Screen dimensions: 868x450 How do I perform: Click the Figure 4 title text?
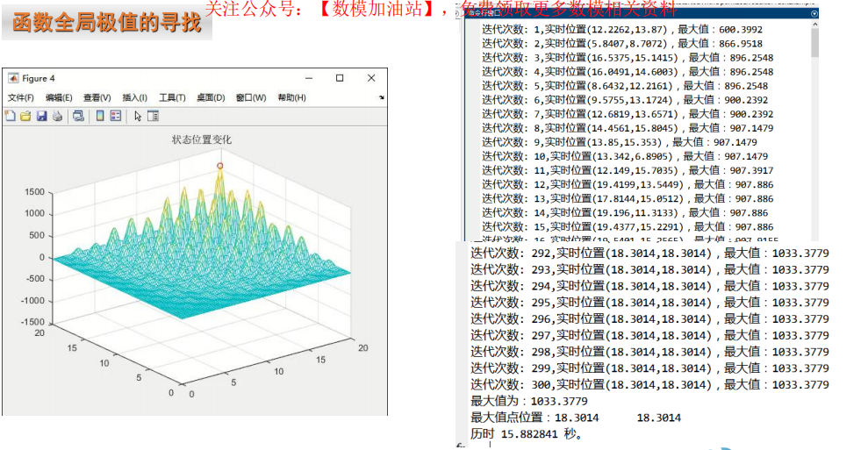coord(39,78)
